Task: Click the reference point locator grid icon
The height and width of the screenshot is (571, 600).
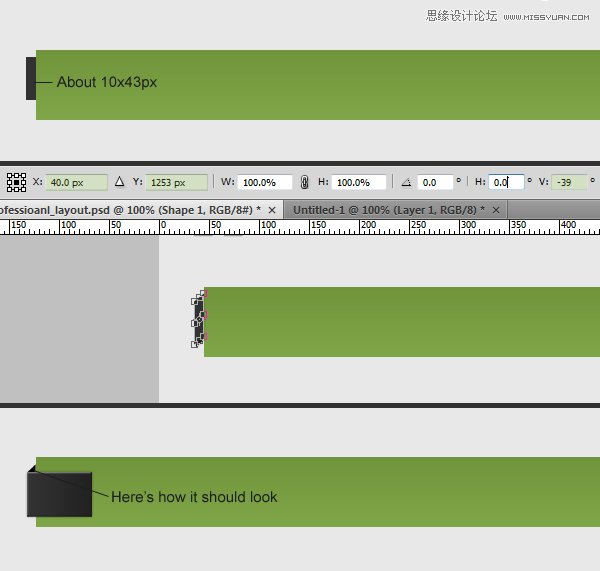Action: 16,182
